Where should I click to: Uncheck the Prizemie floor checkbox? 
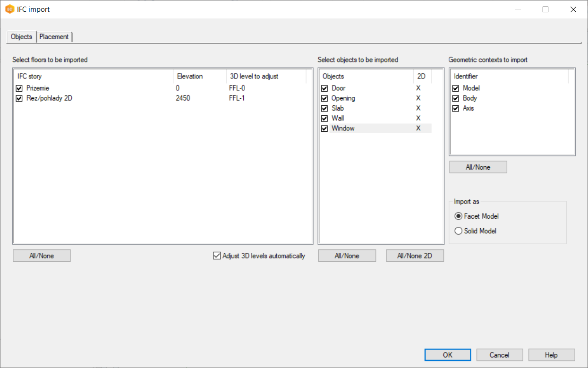tap(19, 88)
